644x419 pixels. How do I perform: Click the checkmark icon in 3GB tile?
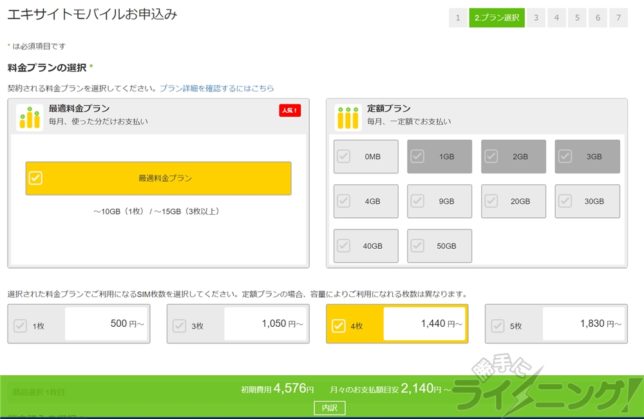point(565,157)
